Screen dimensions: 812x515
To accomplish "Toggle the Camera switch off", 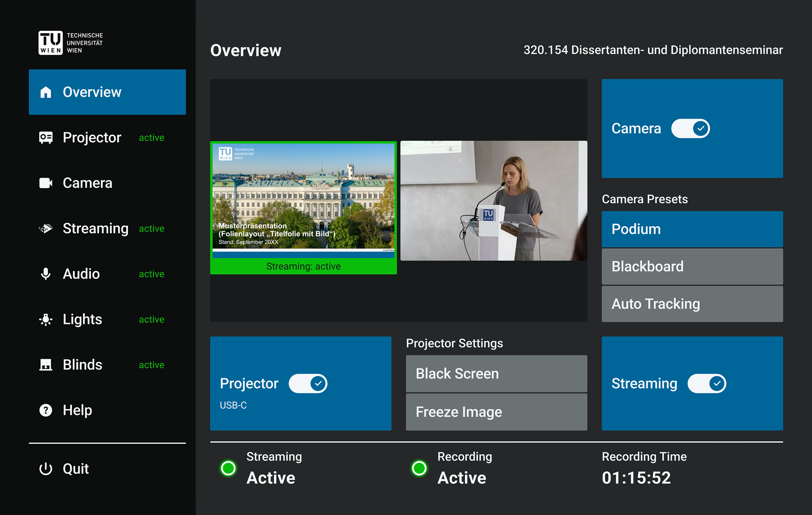I will (690, 128).
